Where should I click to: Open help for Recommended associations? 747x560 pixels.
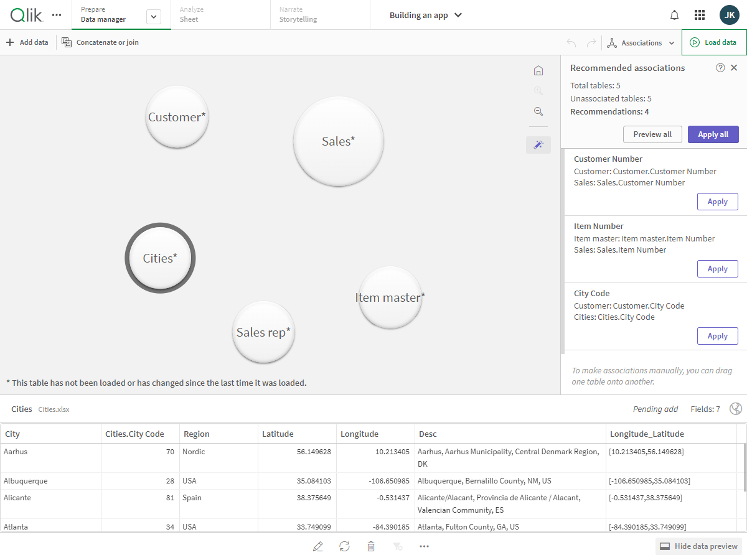[720, 68]
